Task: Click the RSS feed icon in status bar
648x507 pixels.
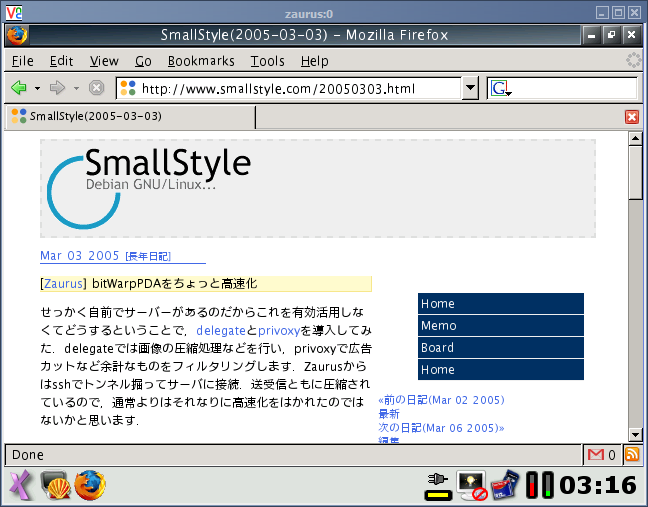Action: pos(632,455)
